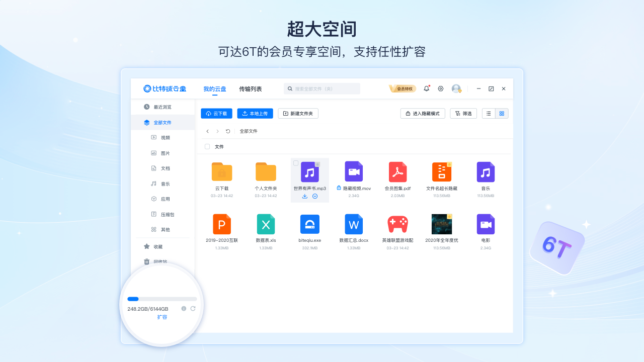This screenshot has width=644, height=362.
Task: Click the 扩容 link to expand storage
Action: click(x=162, y=317)
